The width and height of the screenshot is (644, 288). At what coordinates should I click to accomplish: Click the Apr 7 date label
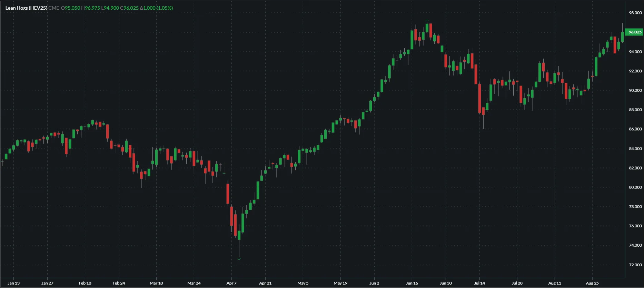pyautogui.click(x=231, y=283)
